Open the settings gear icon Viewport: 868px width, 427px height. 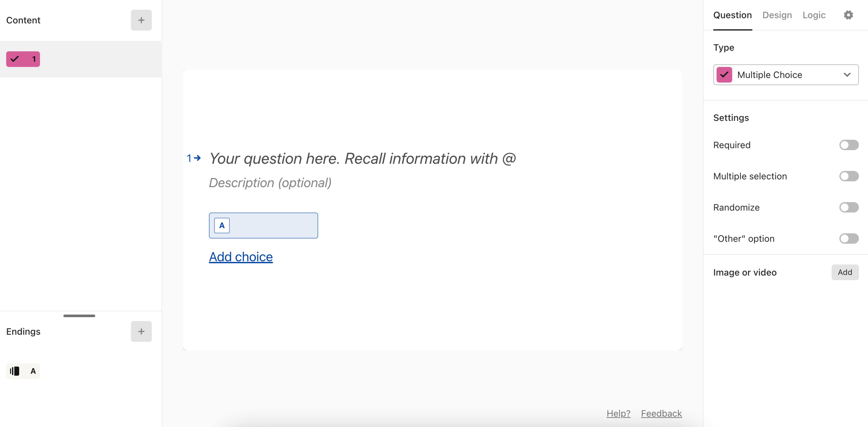848,15
